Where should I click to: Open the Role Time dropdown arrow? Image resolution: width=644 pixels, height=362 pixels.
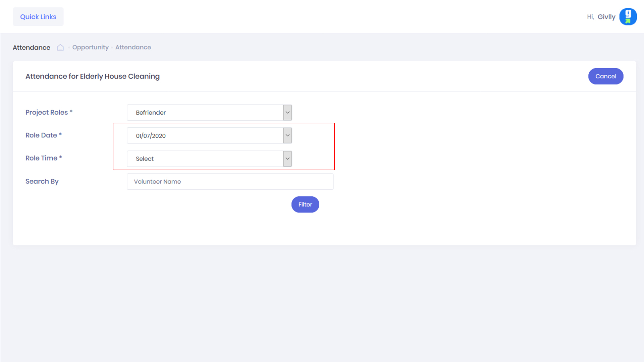coord(287,159)
